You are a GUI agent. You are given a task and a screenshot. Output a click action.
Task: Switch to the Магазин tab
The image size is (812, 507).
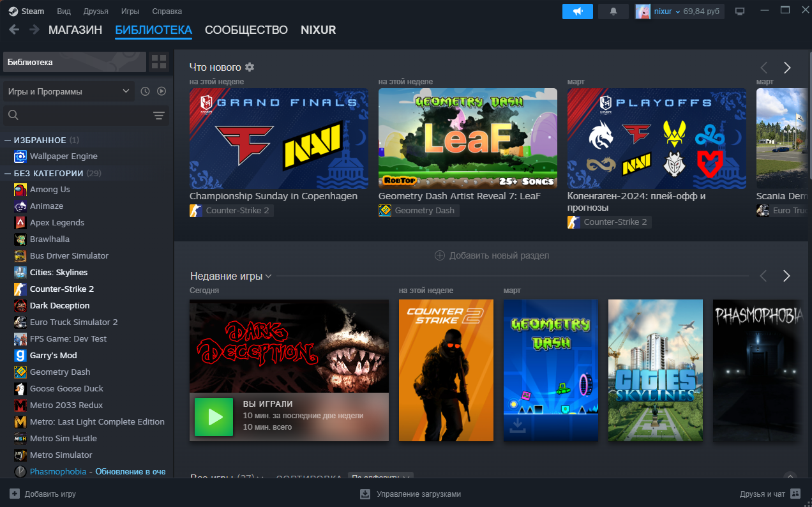75,30
